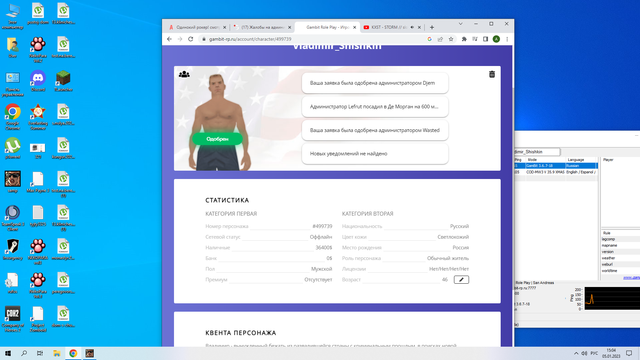Open TLauncher Minecraft desktop shortcut

tap(63, 81)
